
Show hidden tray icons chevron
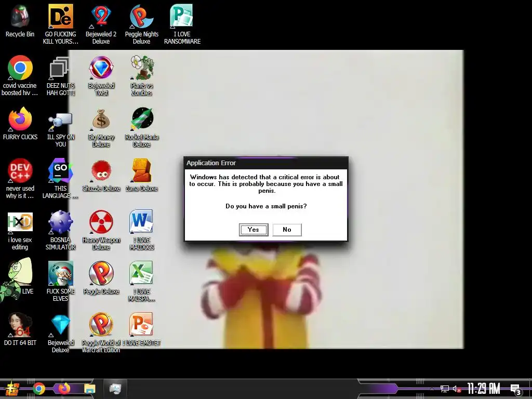[x=432, y=389]
